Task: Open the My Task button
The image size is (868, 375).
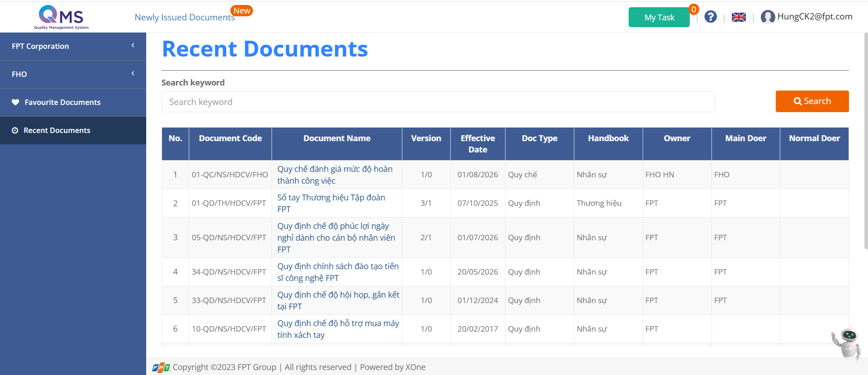Action: click(x=659, y=17)
